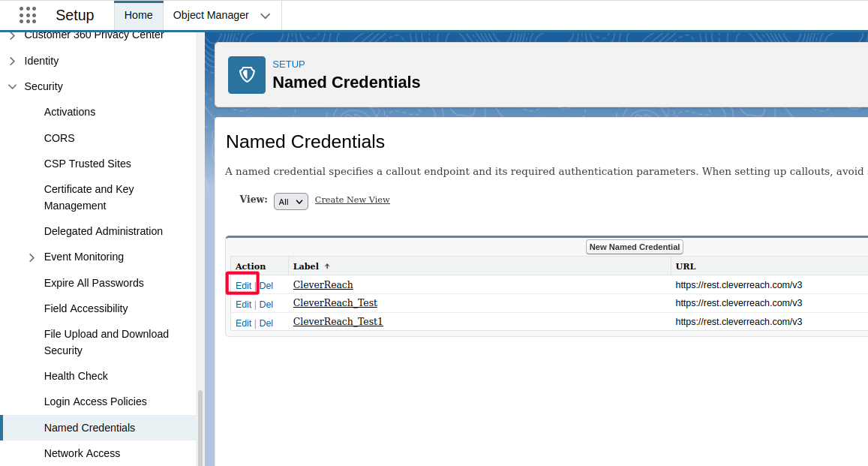
Task: Collapse the Security section chevron
Action: (x=12, y=86)
